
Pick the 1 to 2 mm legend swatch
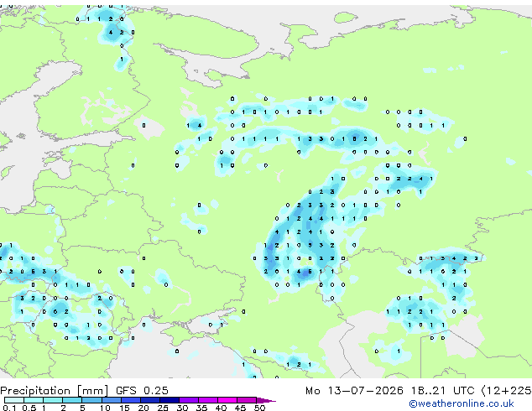pos(53,400)
